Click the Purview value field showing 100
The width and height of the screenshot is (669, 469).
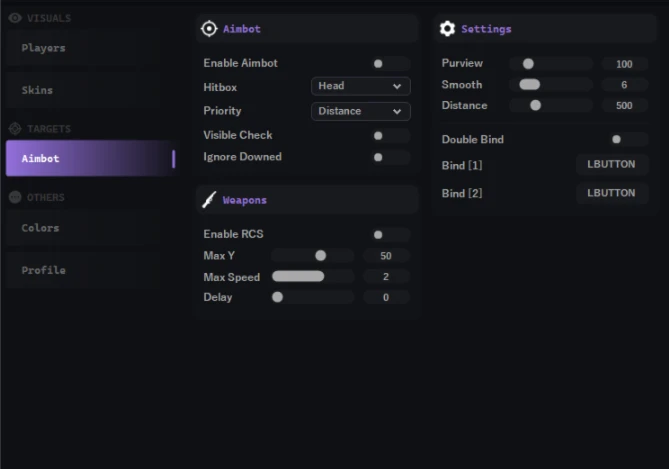pos(624,64)
